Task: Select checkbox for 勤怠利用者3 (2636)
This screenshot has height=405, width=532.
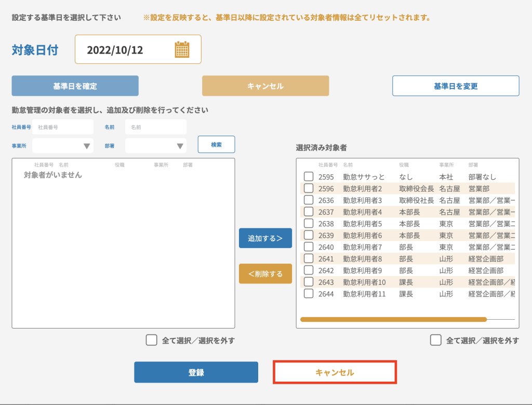Action: click(309, 200)
